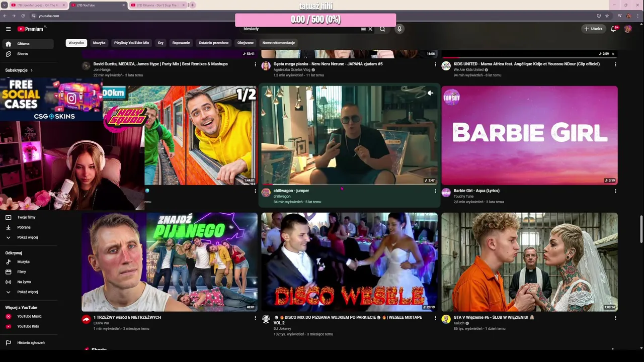
Task: Open Filmy under Odkrywaj
Action: click(28, 272)
